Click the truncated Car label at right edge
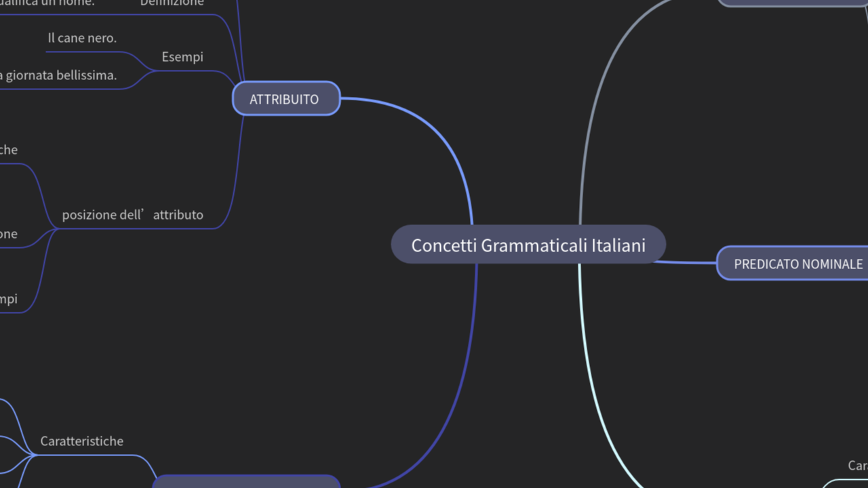Screen dimensions: 868x488 point(857,466)
